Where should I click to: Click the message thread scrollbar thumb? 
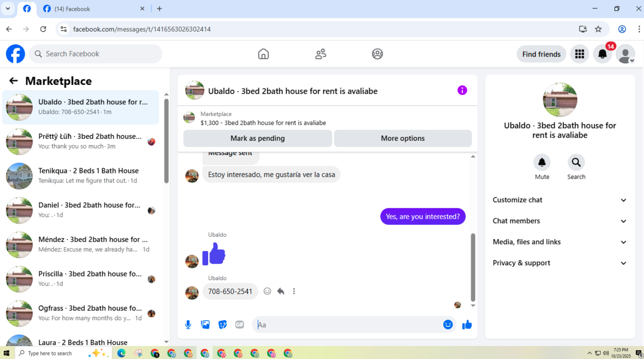click(x=473, y=268)
